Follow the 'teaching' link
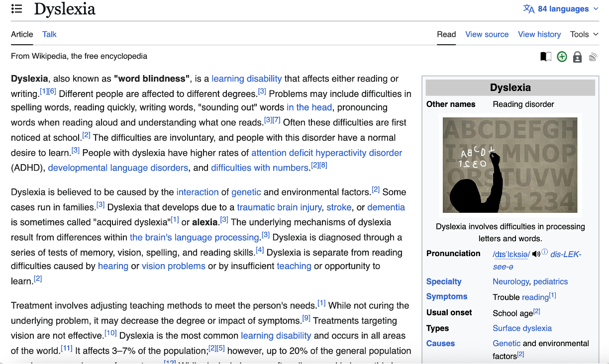Screen dimensions: 609x364 pos(294,266)
